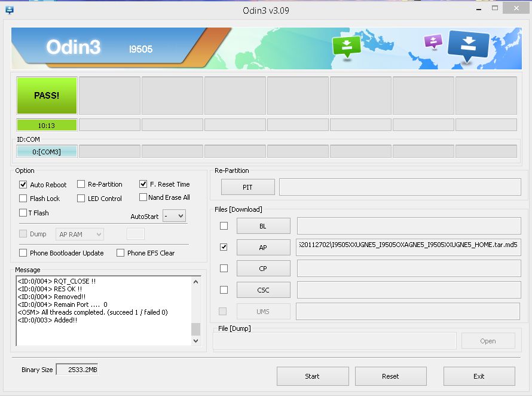
Task: Click the AP file path field
Action: [x=408, y=247]
